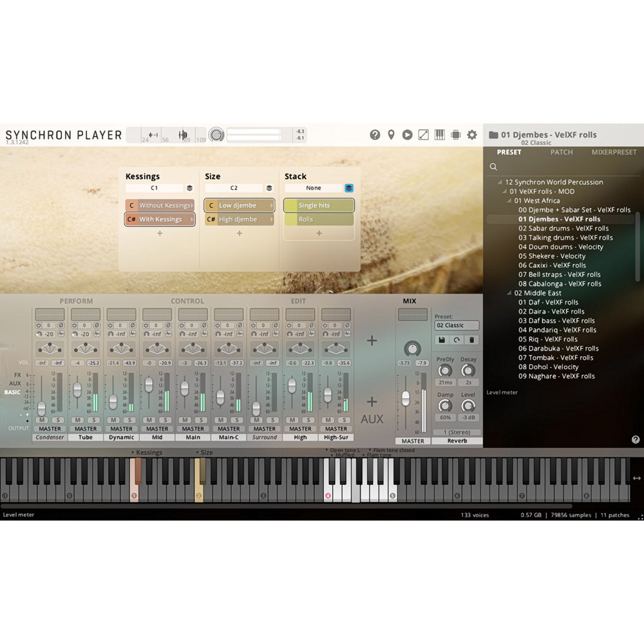Select High djembe slot
Viewport: 644px width, 644px height.
click(x=240, y=220)
